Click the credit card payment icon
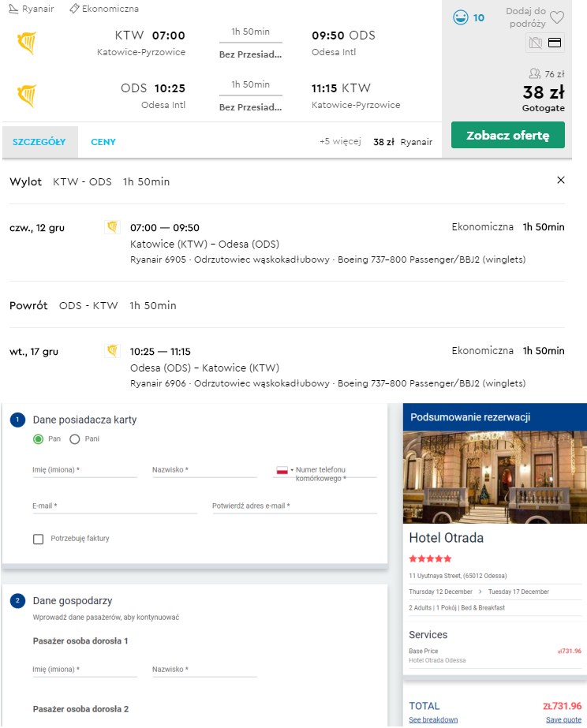 click(555, 43)
